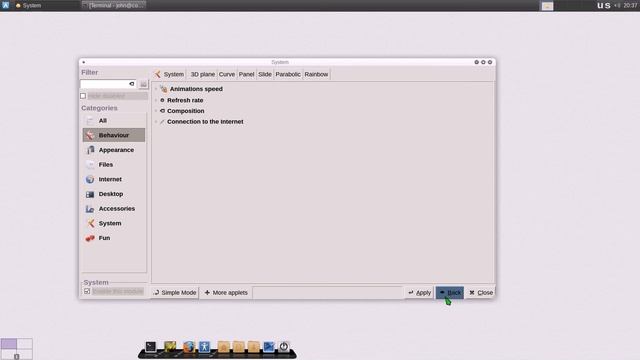Screen dimensions: 640x360
Task: Select System in the Categories list
Action: pos(113,223)
